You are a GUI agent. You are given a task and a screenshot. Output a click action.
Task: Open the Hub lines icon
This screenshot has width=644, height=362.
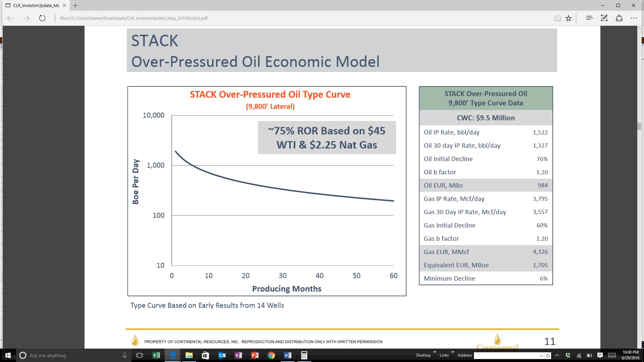pos(589,18)
